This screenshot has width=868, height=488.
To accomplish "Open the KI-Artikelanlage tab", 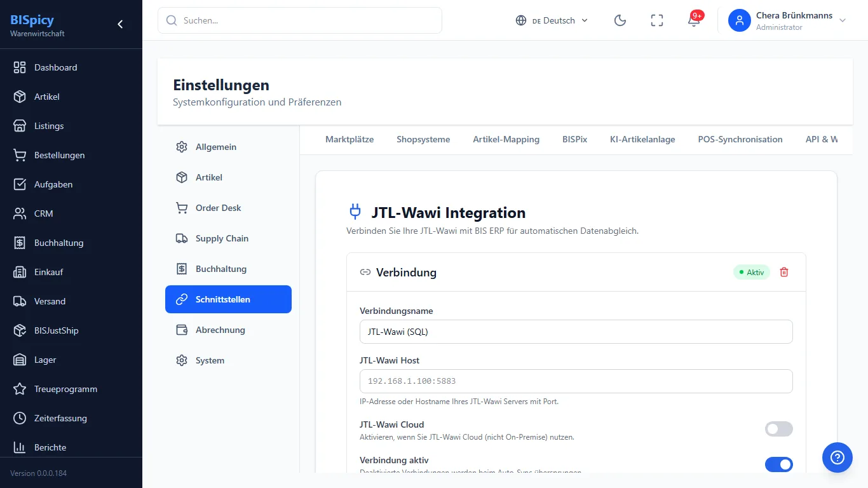I will 642,139.
